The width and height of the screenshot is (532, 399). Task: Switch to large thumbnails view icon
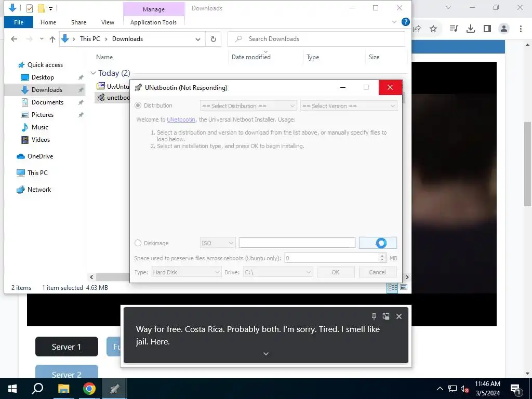404,287
